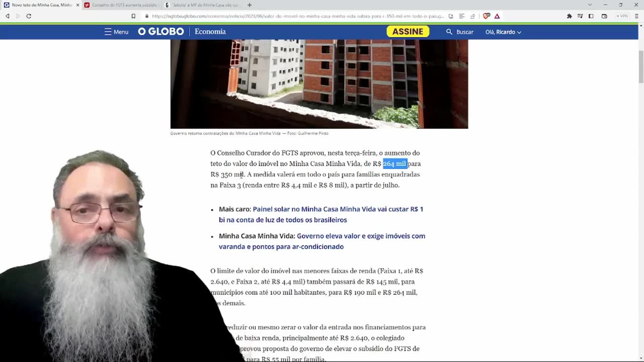Open 'Governo eleva valor e exige imóveis' link

coord(322,241)
